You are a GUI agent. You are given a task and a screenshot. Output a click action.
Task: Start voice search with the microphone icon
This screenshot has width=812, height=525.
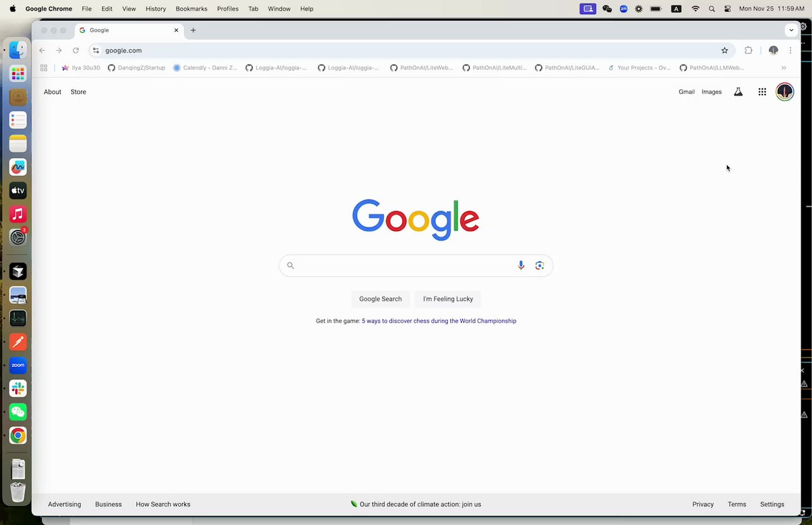pos(521,265)
